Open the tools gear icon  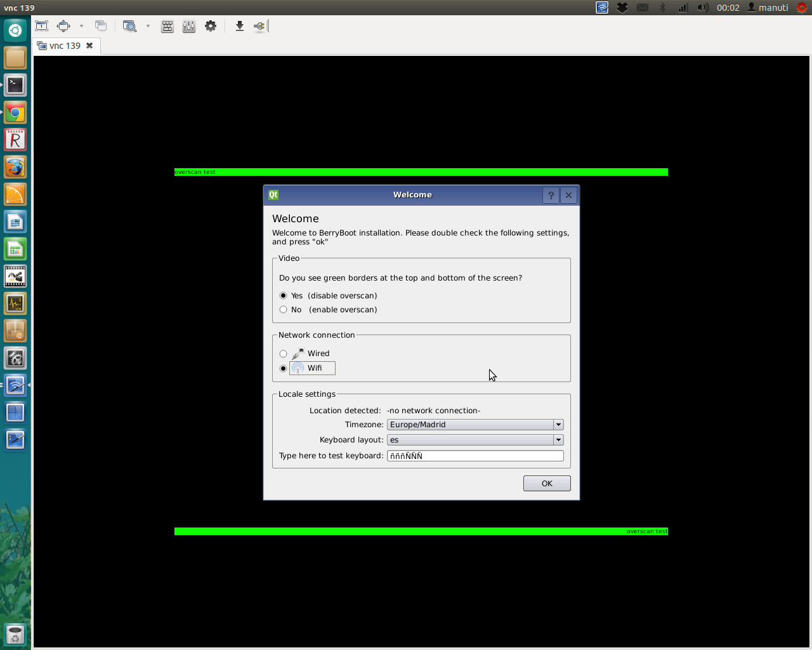pyautogui.click(x=211, y=26)
